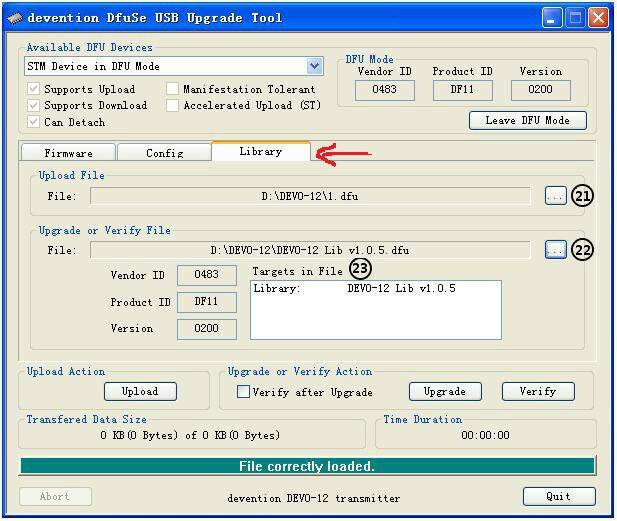Minimize the DfuSe USB Upgrade Tool window
This screenshot has width=617, height=521.
(552, 18)
